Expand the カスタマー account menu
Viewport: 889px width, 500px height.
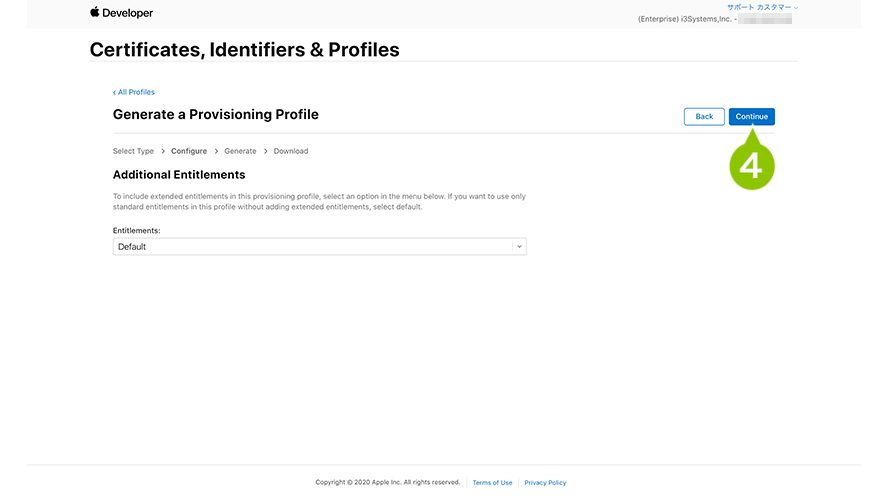(x=774, y=7)
